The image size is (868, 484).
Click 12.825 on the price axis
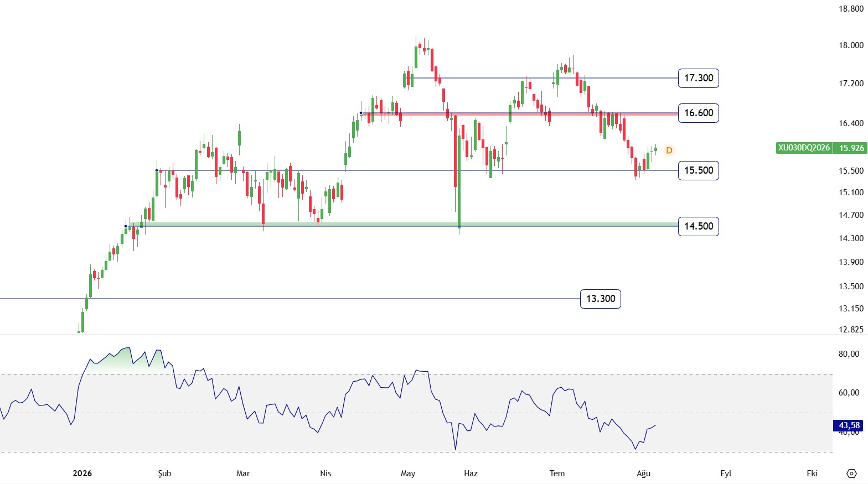(x=851, y=330)
